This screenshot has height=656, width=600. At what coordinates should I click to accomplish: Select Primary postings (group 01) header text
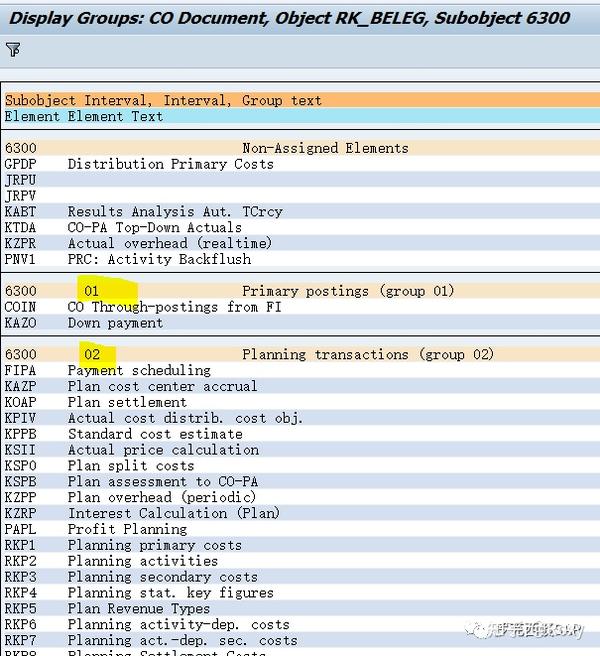pos(348,291)
